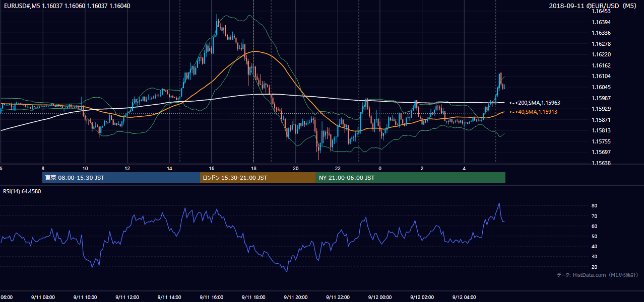This screenshot has width=644, height=302.
Task: Click the 9/11 22:00 time label
Action: tap(338, 297)
